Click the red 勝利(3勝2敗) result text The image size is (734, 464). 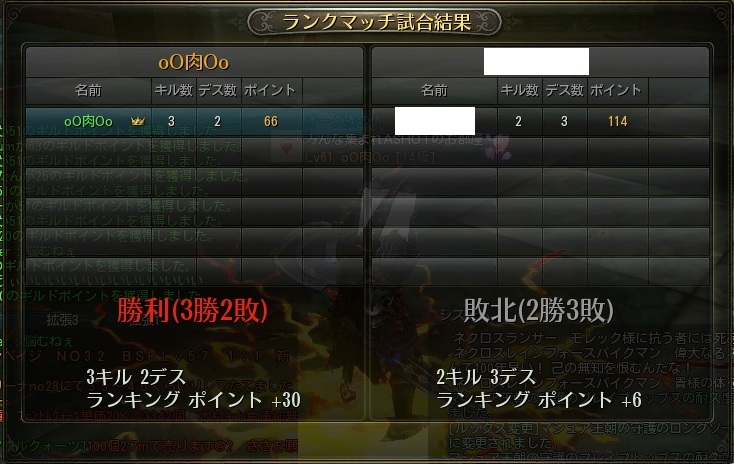(192, 310)
